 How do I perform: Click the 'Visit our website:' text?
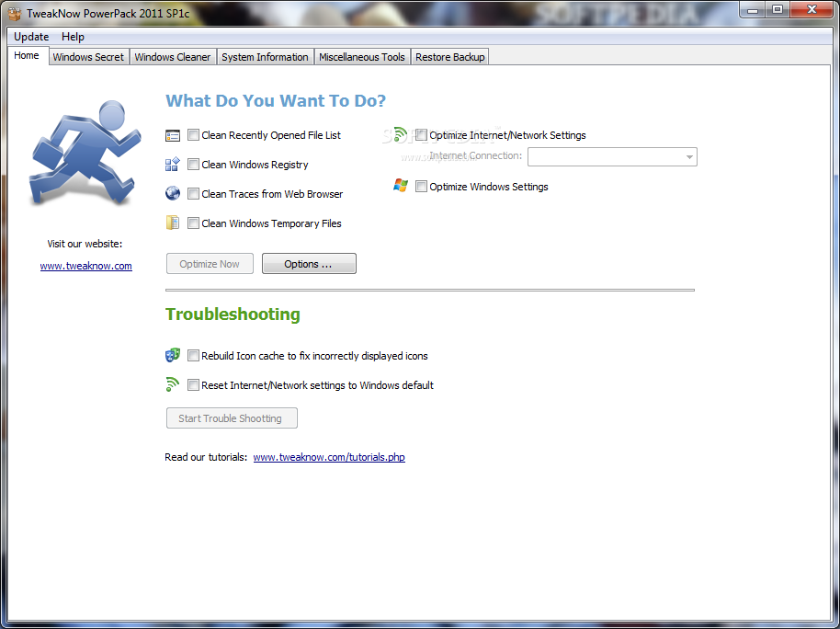tap(85, 244)
